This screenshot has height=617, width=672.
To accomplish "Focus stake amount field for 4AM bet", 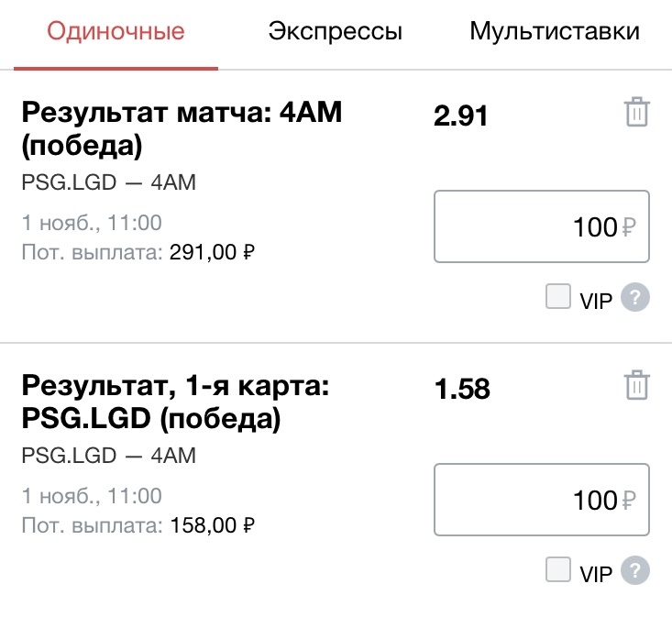I will point(542,226).
